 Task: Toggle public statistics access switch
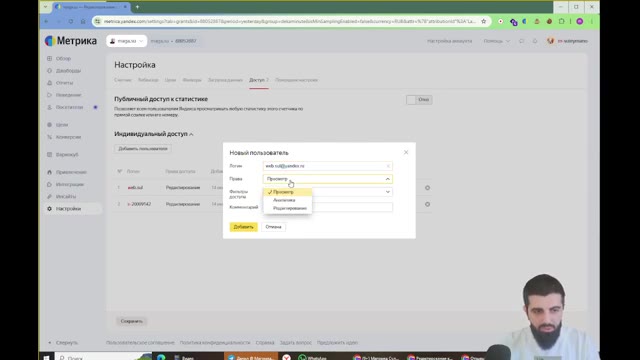419,100
